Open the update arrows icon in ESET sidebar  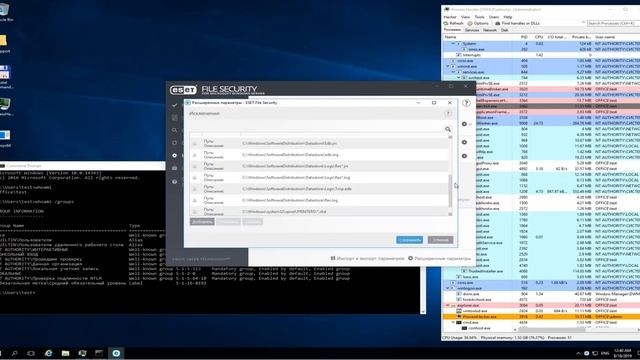175,143
